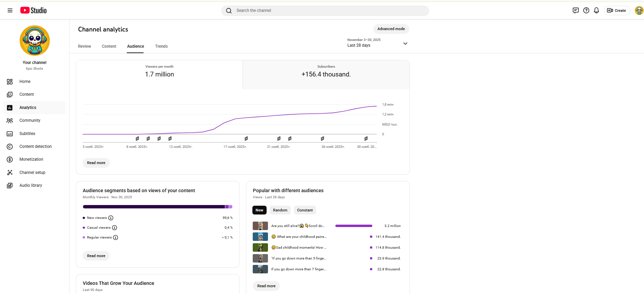Image resolution: width=644 pixels, height=294 pixels.
Task: Open the feedback comments icon
Action: click(576, 10)
